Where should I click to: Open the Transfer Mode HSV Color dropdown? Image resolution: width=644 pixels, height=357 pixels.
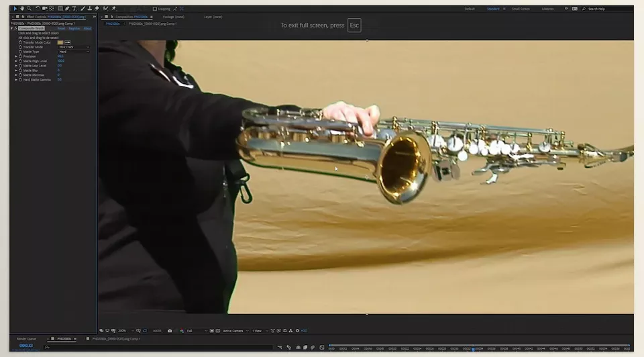tap(74, 47)
